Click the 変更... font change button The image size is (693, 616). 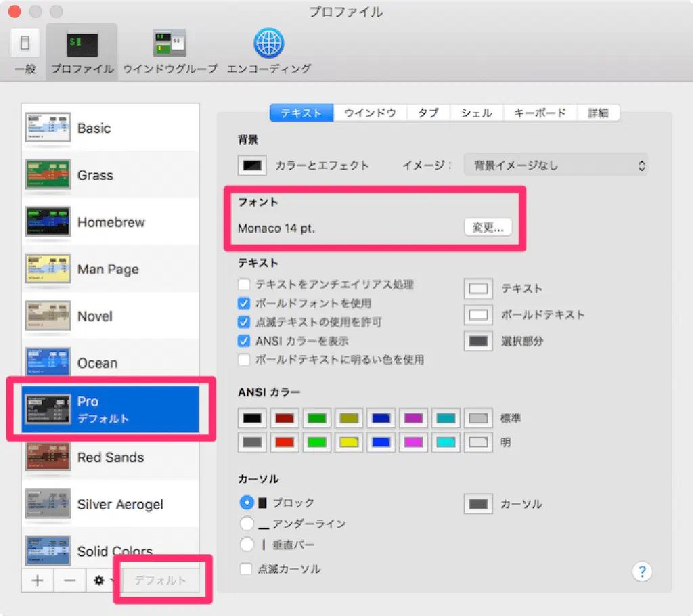pyautogui.click(x=488, y=228)
